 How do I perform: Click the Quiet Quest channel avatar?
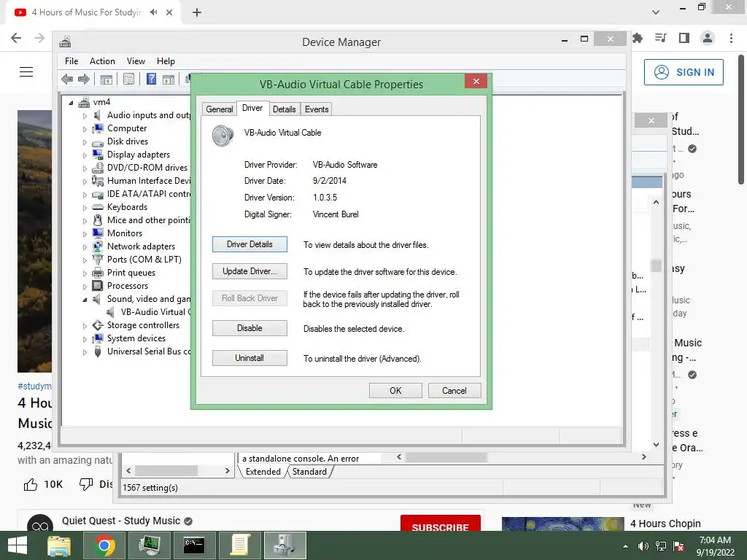(x=40, y=523)
